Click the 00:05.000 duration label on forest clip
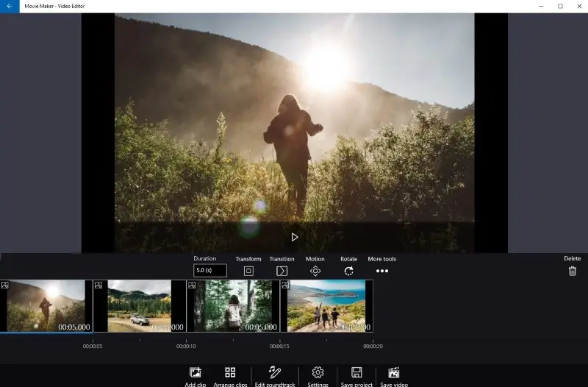The image size is (588, 387). 261,327
